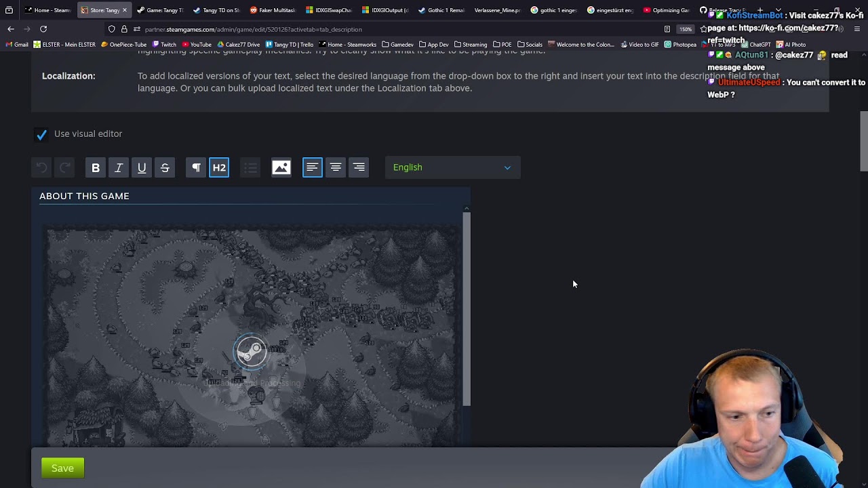Open Home - Steamworks bookmark

pyautogui.click(x=348, y=45)
